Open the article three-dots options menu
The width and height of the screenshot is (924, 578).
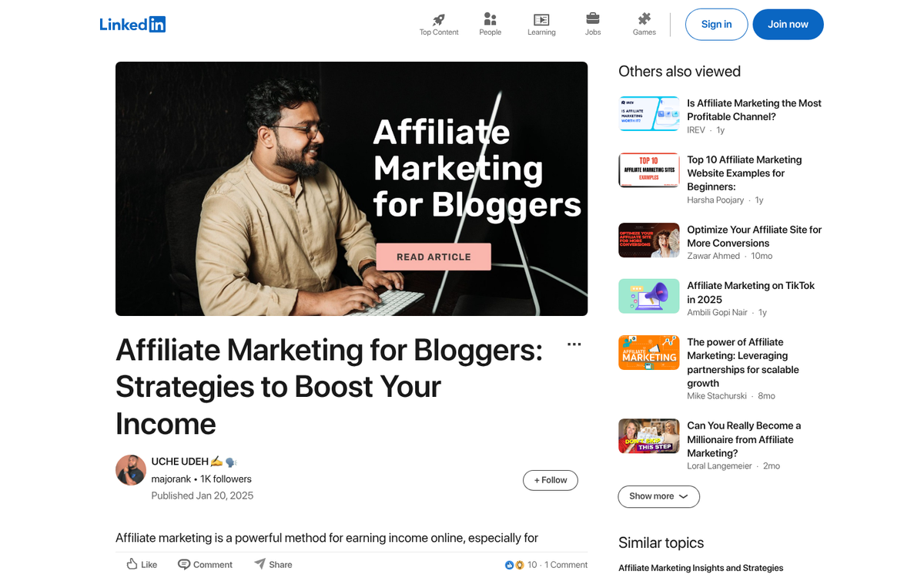point(574,344)
